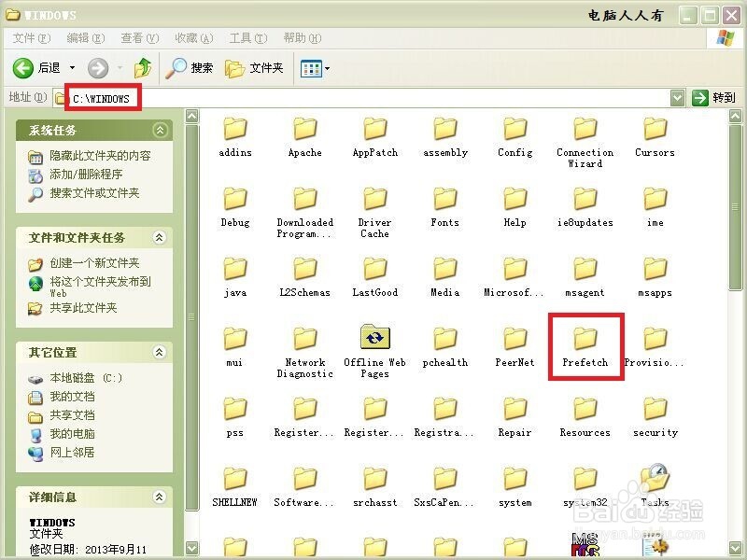Screen dimensions: 747x560
Task: Open the Fonts folder
Action: tap(444, 199)
